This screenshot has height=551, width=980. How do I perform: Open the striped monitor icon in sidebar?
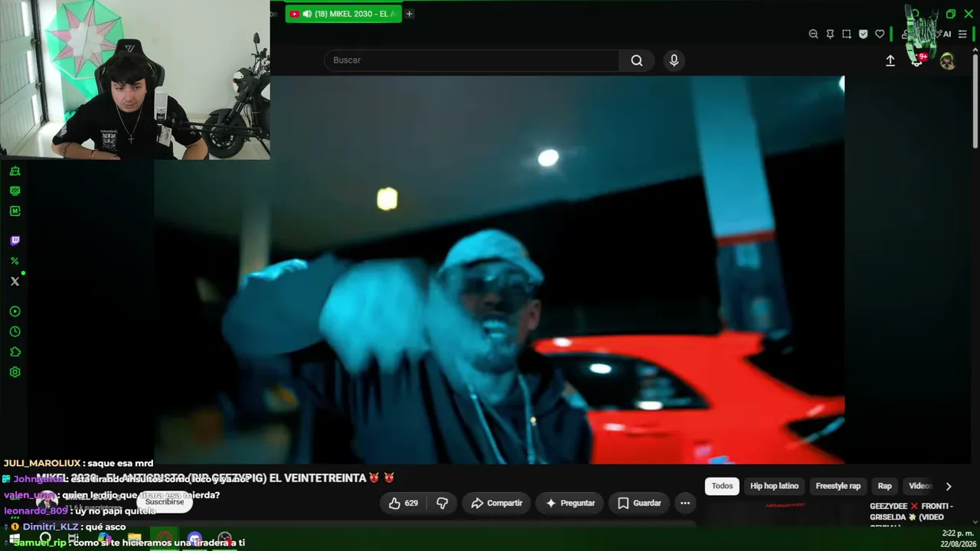[x=15, y=191]
